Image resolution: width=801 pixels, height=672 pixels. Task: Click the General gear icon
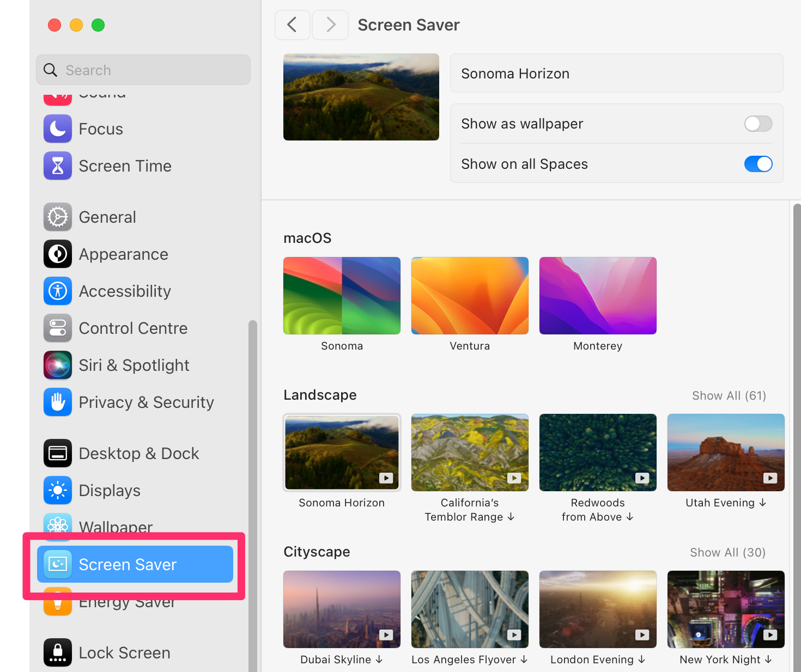58,217
